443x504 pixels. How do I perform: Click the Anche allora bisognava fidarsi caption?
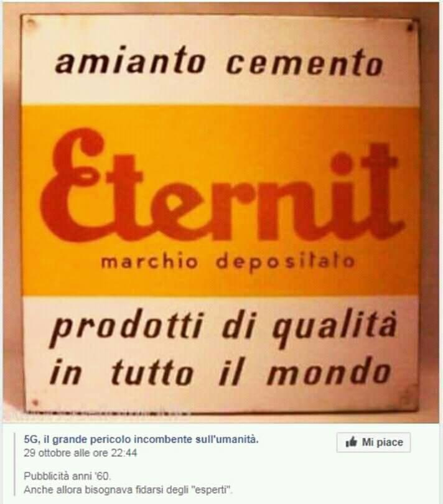pos(128,490)
